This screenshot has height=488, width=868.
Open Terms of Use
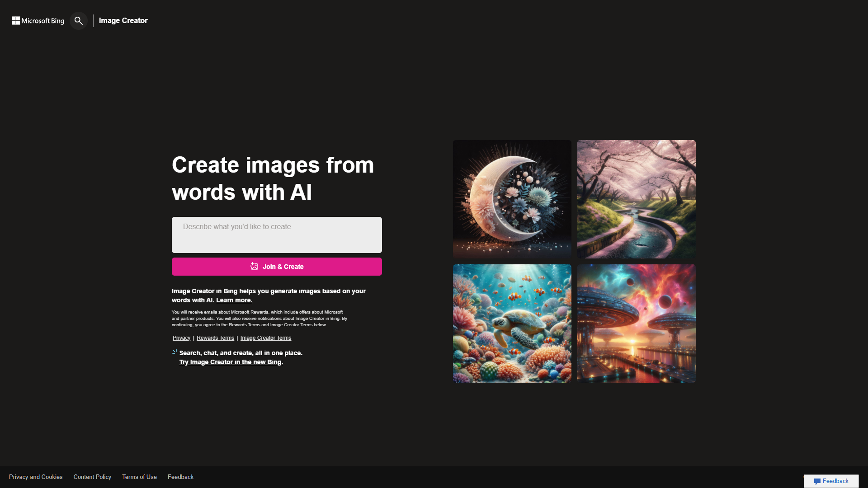click(x=139, y=477)
